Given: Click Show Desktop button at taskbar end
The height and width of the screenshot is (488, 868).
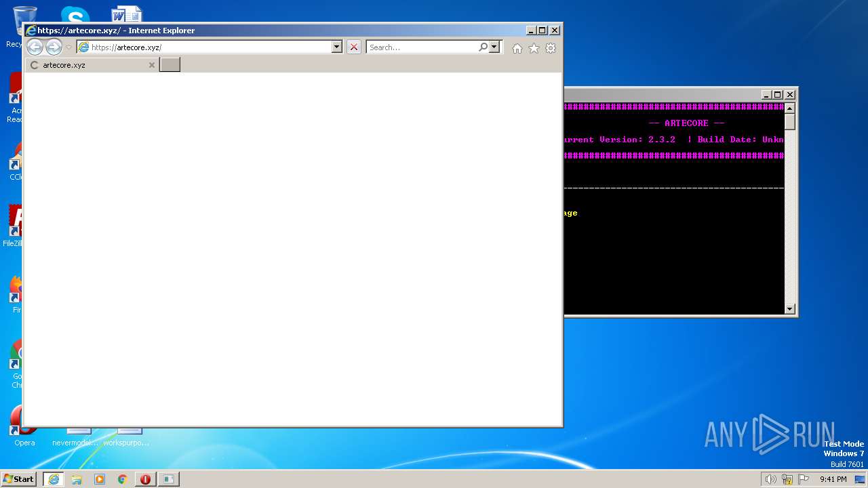Looking at the screenshot, I should (x=861, y=479).
